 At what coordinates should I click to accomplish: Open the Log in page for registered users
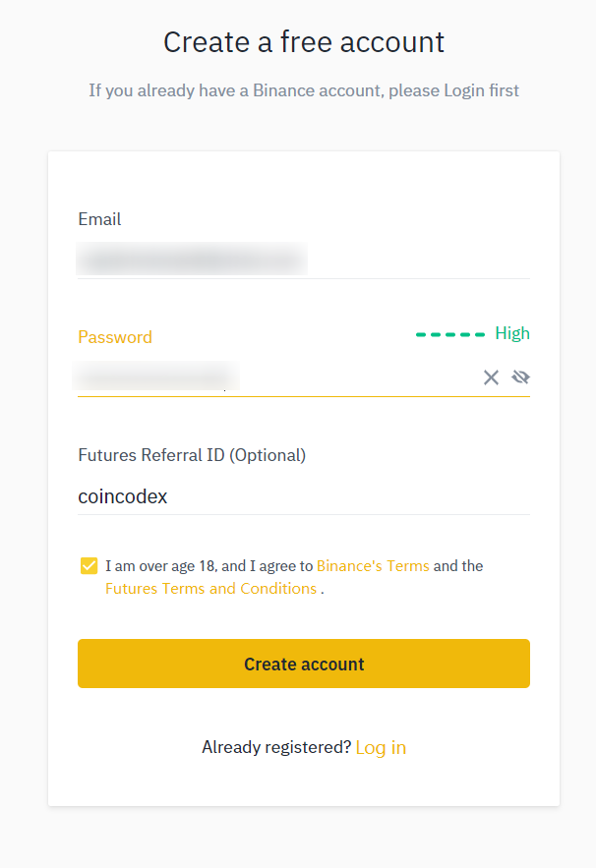point(381,747)
